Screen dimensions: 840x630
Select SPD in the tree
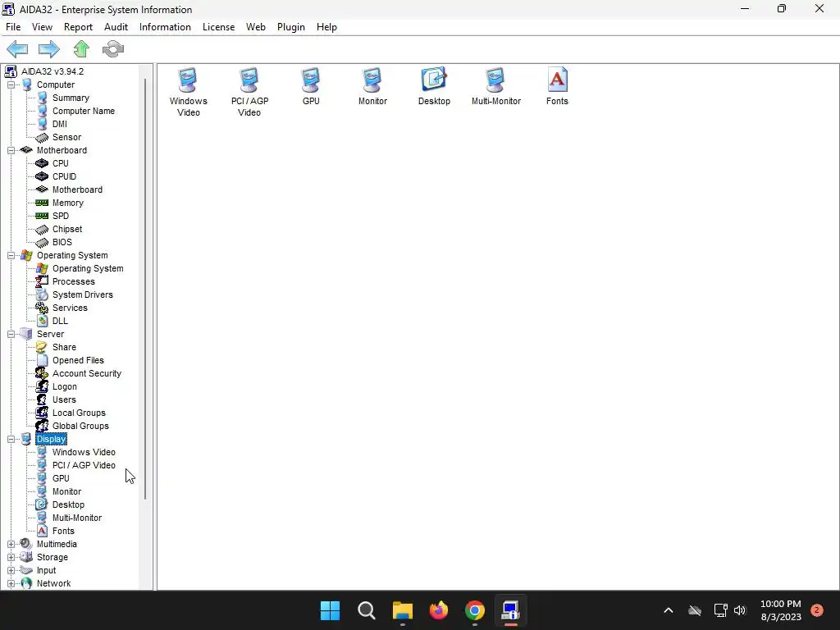tap(61, 216)
